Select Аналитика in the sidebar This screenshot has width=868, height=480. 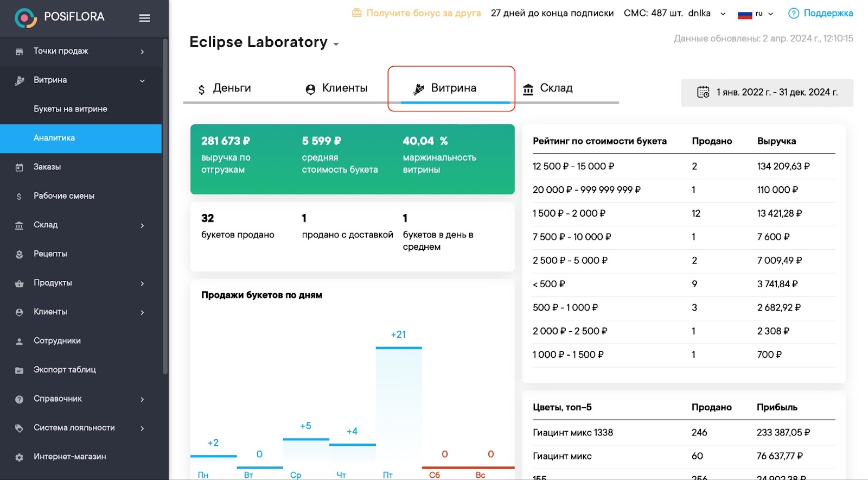pos(81,138)
